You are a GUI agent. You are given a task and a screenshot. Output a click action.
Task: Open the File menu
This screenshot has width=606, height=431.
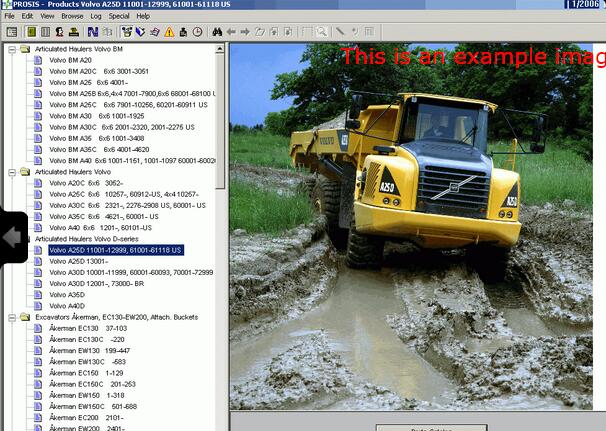9,16
